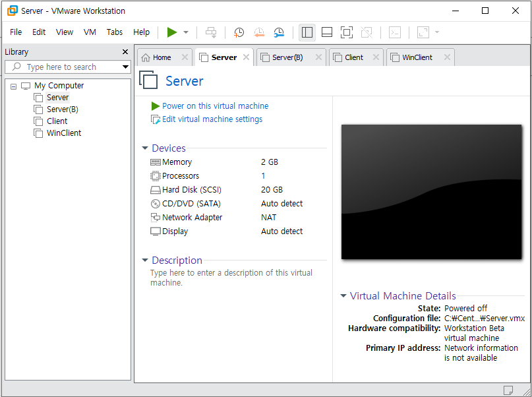Select Server in the library tree

click(x=57, y=98)
